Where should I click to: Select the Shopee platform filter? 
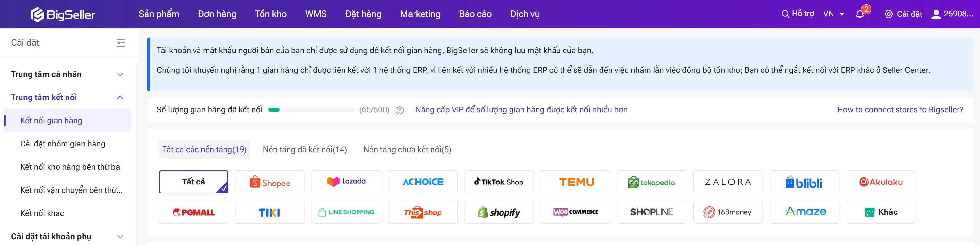tap(270, 182)
